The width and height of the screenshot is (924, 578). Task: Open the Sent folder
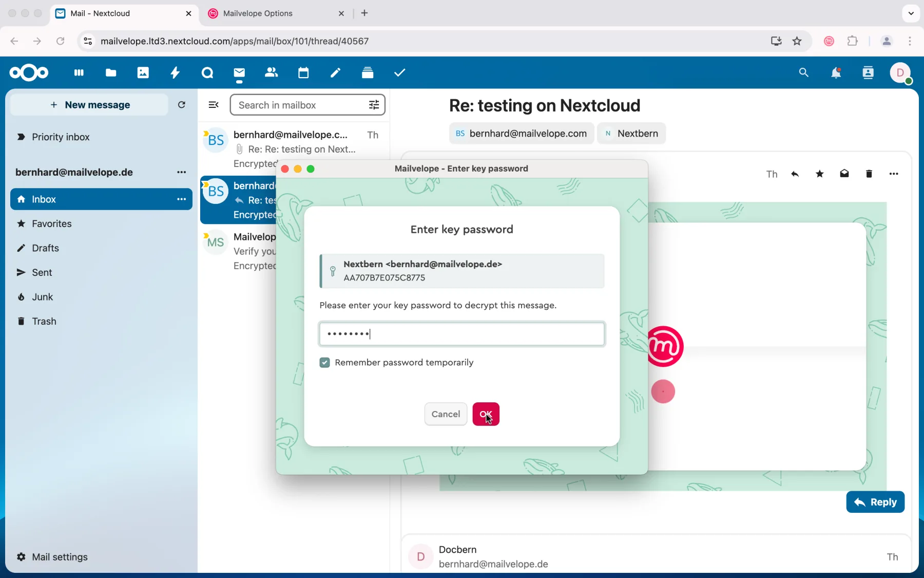pyautogui.click(x=101, y=273)
